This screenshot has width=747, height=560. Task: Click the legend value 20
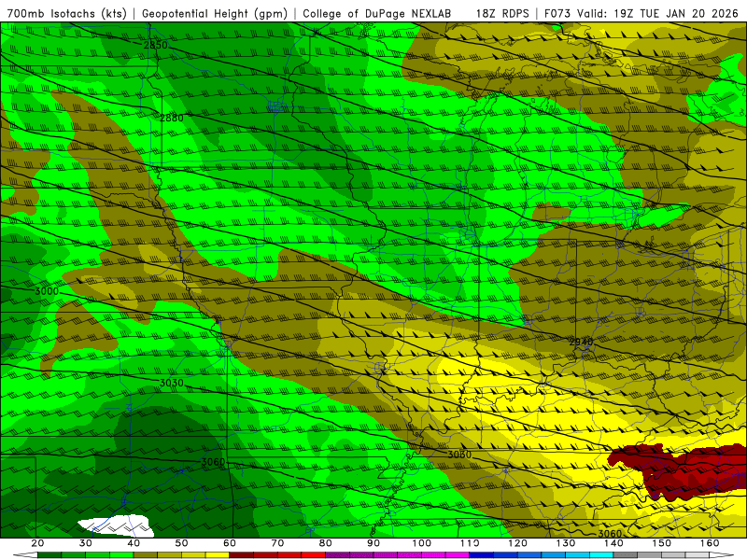click(37, 543)
